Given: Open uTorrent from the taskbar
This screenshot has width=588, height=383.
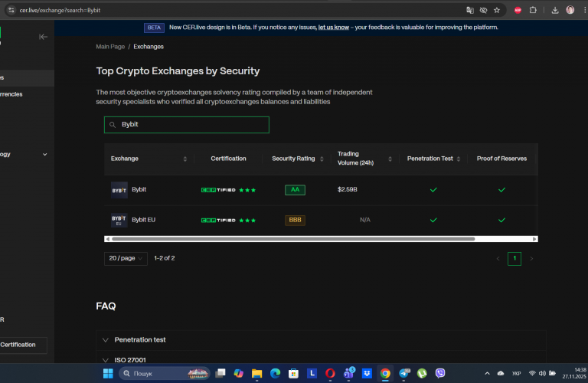Looking at the screenshot, I should click(423, 373).
